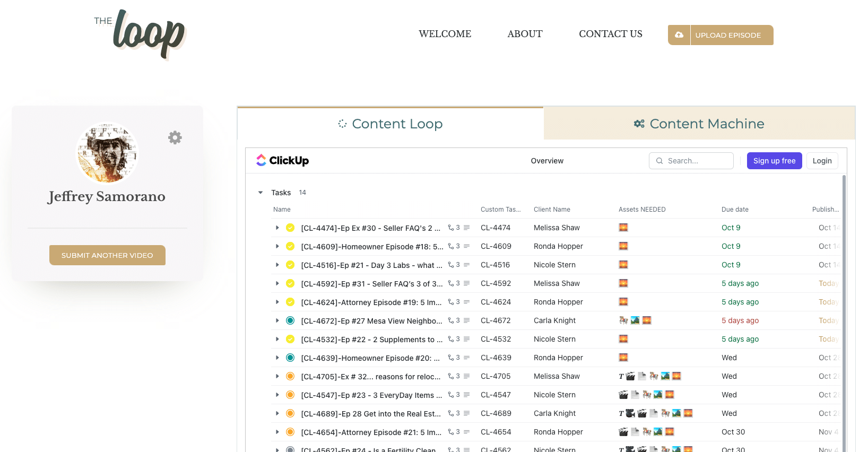Image resolution: width=868 pixels, height=452 pixels.
Task: Click asset image icon in CL-4639 row
Action: 623,358
